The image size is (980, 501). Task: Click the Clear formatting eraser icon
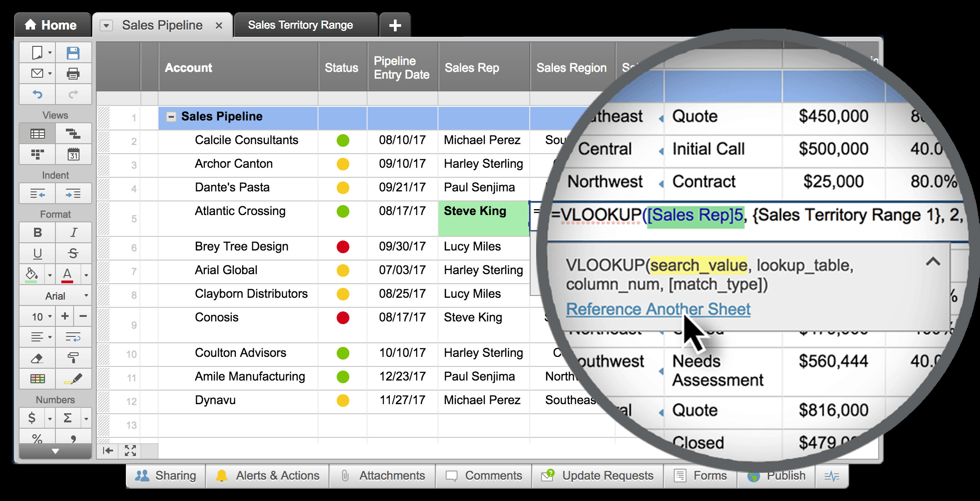click(x=37, y=358)
